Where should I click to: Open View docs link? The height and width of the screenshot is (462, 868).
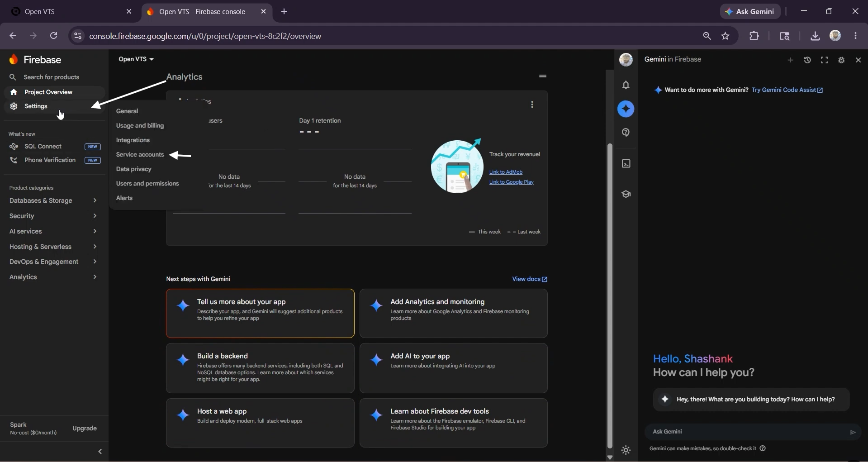tap(530, 279)
